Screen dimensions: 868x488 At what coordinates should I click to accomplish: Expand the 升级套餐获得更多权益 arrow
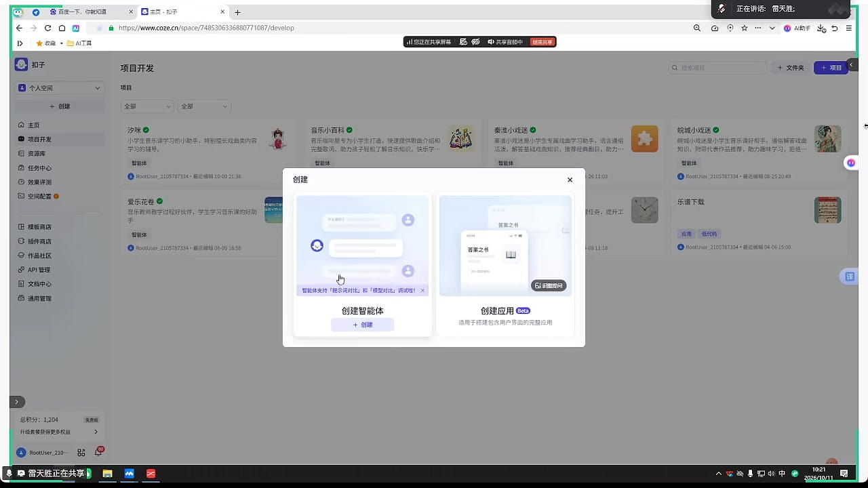(96, 432)
